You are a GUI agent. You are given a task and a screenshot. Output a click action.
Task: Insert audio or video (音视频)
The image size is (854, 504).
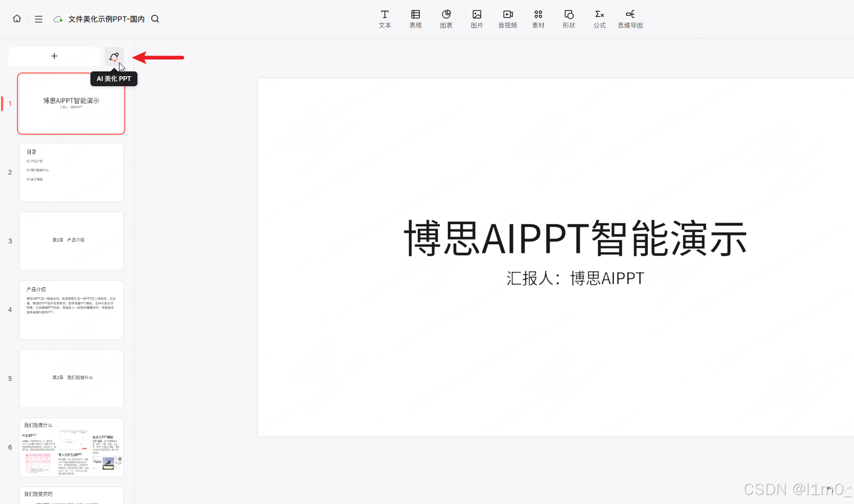click(508, 19)
